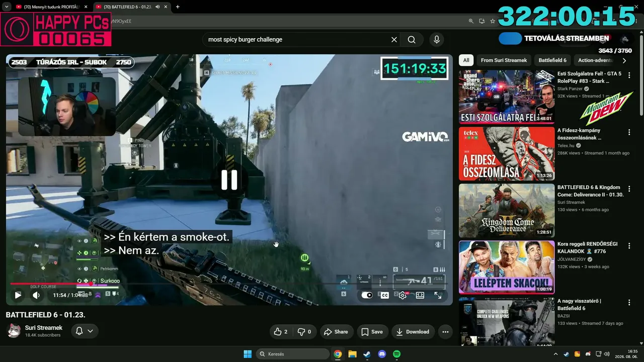Open Google Chrome from the taskbar
The width and height of the screenshot is (644, 362).
click(x=338, y=354)
